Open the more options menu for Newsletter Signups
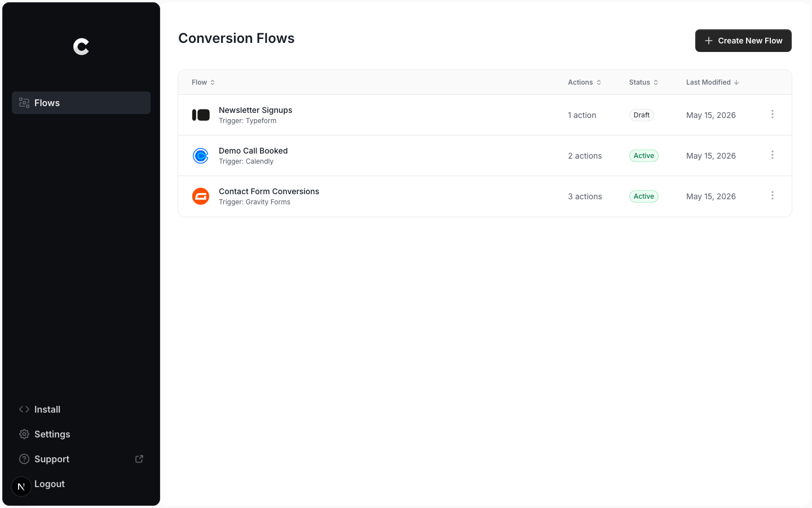Image resolution: width=812 pixels, height=508 pixels. coord(773,115)
